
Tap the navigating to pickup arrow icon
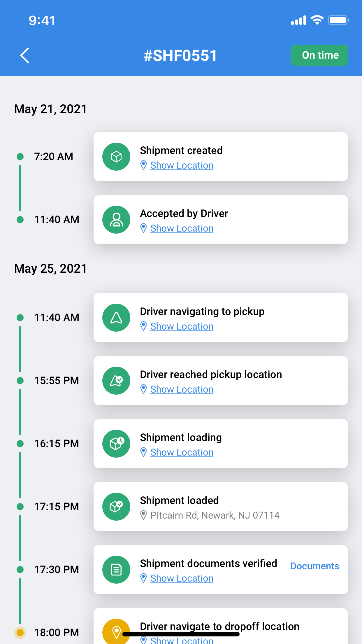click(116, 318)
